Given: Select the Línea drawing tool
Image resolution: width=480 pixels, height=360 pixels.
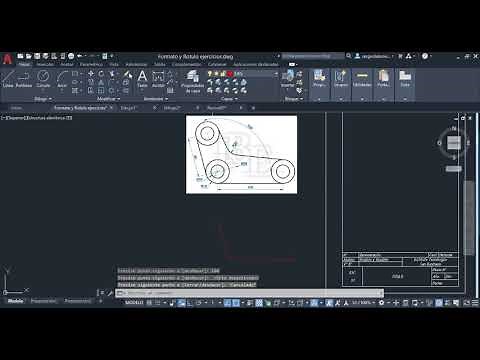Looking at the screenshot, I should click(x=8, y=79).
